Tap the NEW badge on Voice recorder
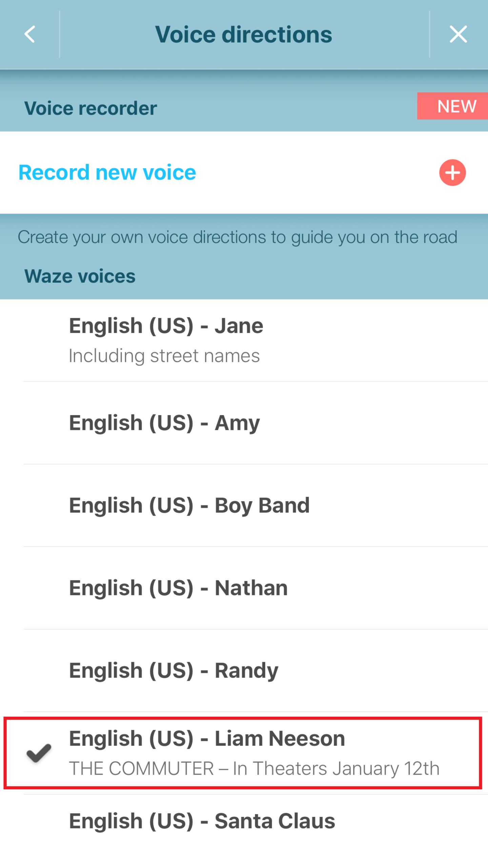 [453, 106]
